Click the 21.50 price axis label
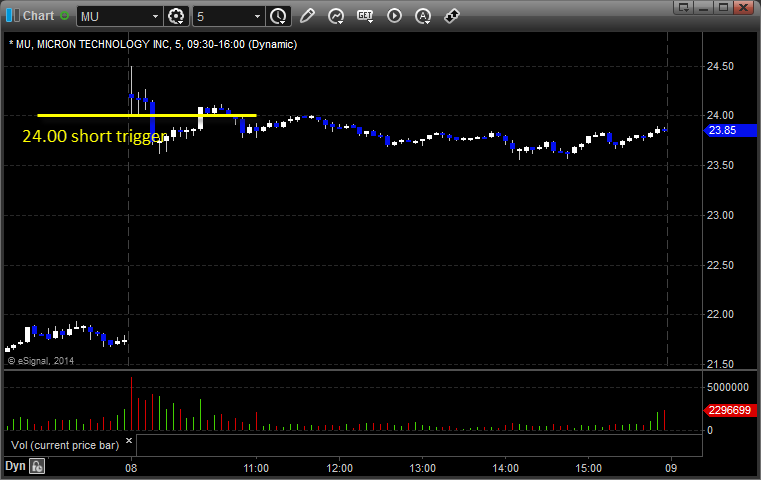The height and width of the screenshot is (480, 761). click(x=720, y=364)
